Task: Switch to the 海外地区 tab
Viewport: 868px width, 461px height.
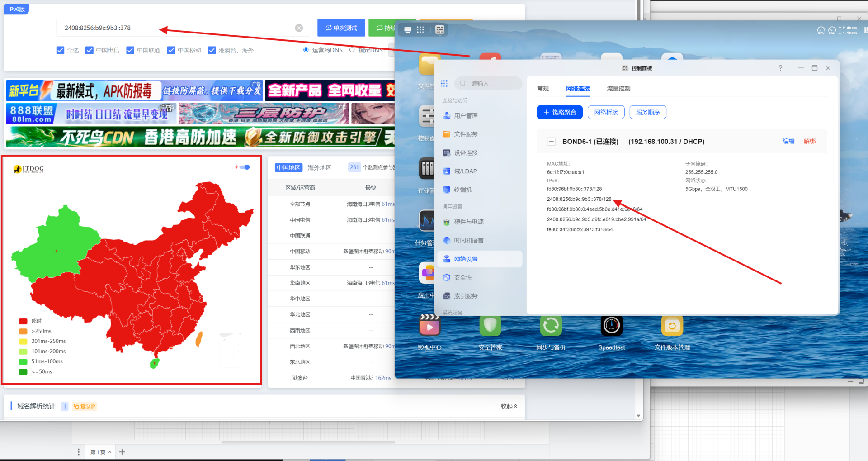Action: 320,168
